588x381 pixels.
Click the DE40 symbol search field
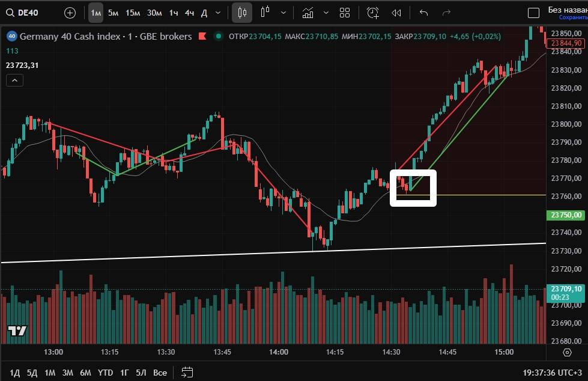(x=30, y=13)
